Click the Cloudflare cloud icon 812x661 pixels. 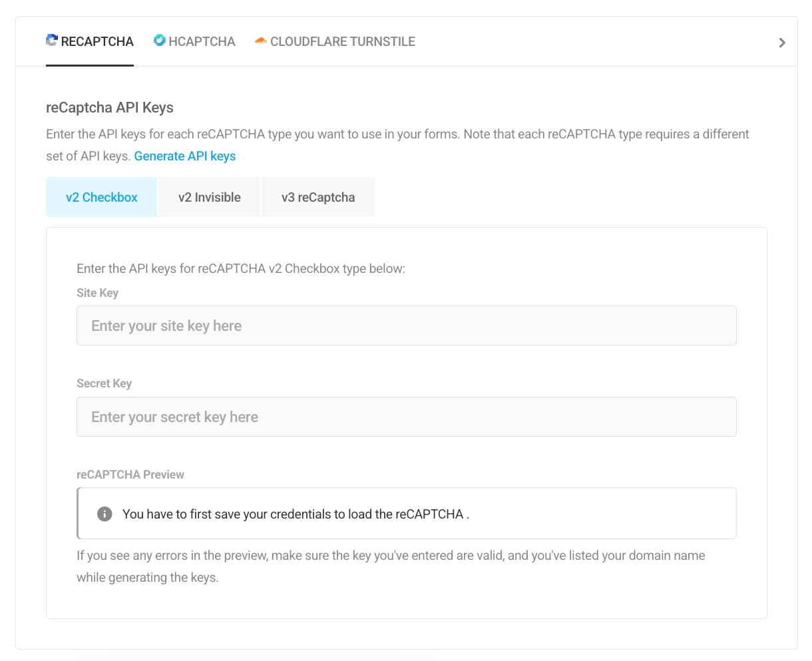click(261, 41)
